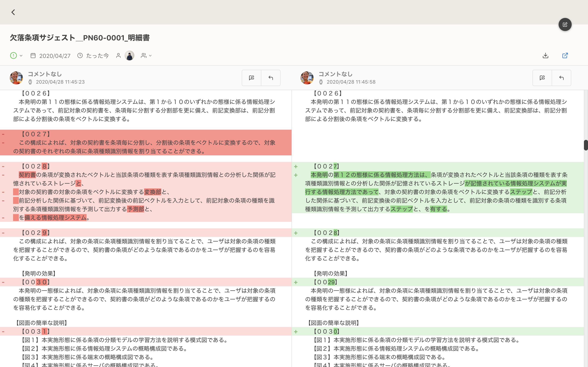588x367 pixels.
Task: Click right version timestamp 11:45:58
Action: 351,82
